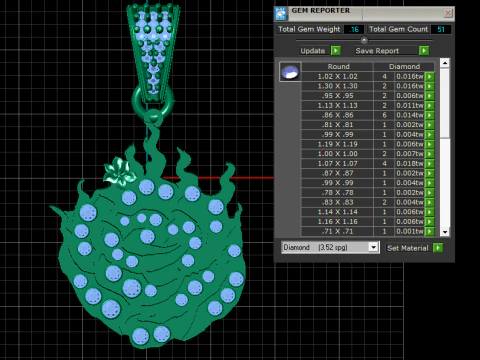The image size is (480, 360).
Task: Click green arrow on the .95 X .95 row
Action: click(430, 96)
